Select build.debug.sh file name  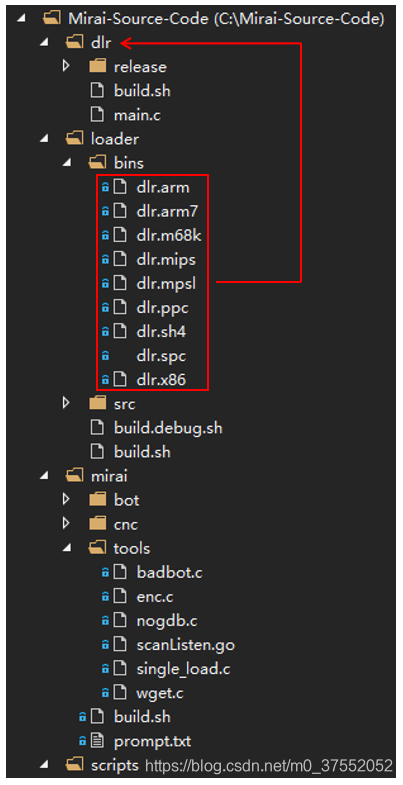(x=168, y=428)
